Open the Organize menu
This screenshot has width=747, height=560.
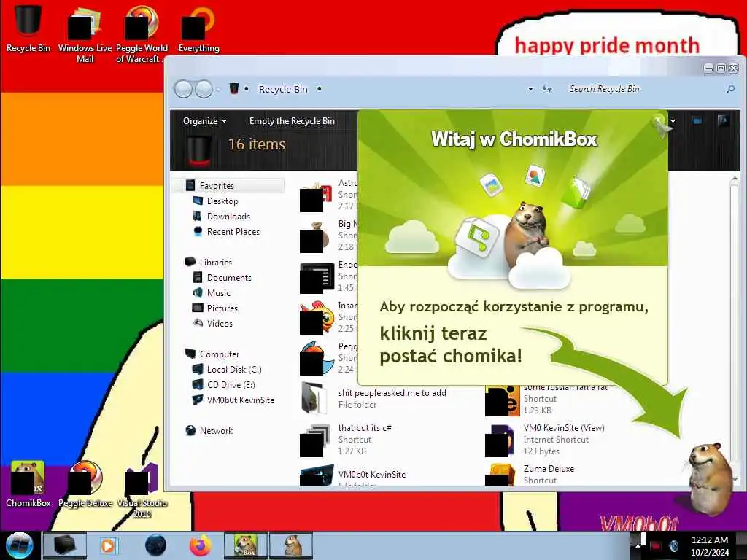click(x=205, y=121)
